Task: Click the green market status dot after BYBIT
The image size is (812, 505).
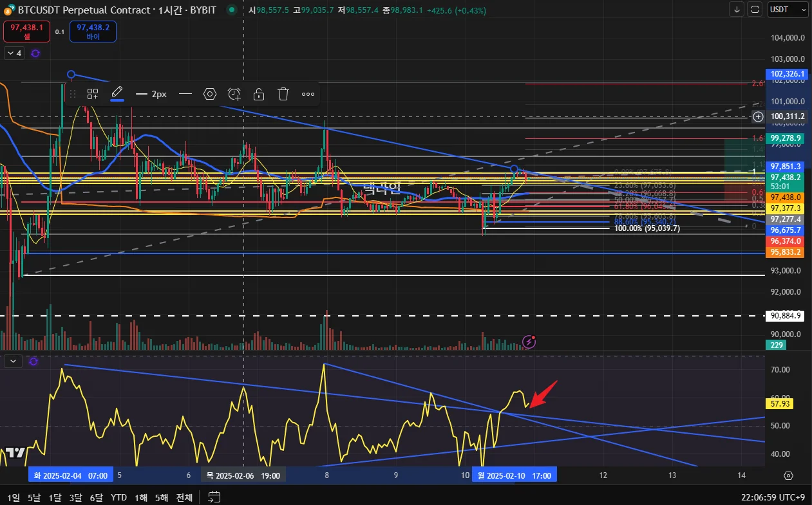Action: coord(231,11)
